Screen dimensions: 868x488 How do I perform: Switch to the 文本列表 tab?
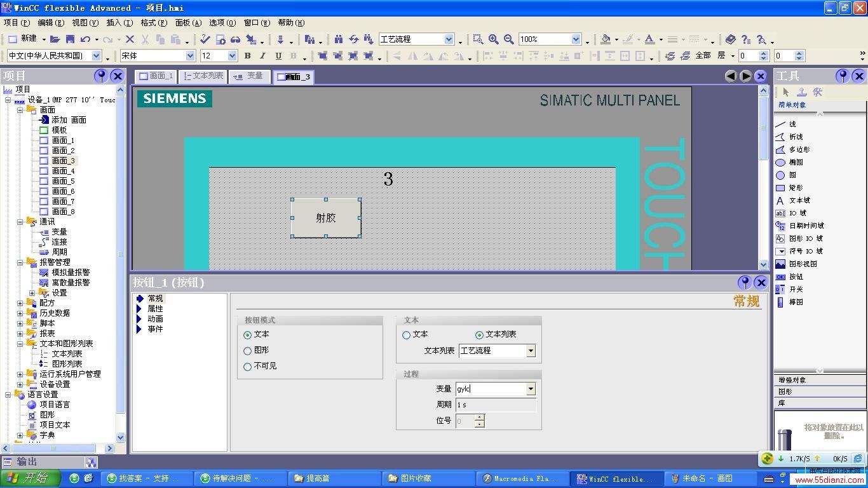tap(203, 76)
